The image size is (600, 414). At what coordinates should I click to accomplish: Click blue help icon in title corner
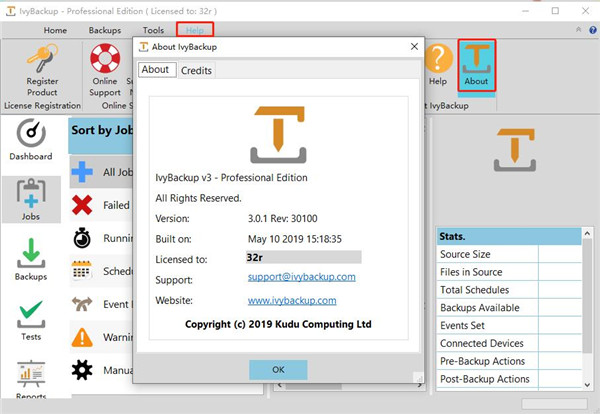(593, 30)
